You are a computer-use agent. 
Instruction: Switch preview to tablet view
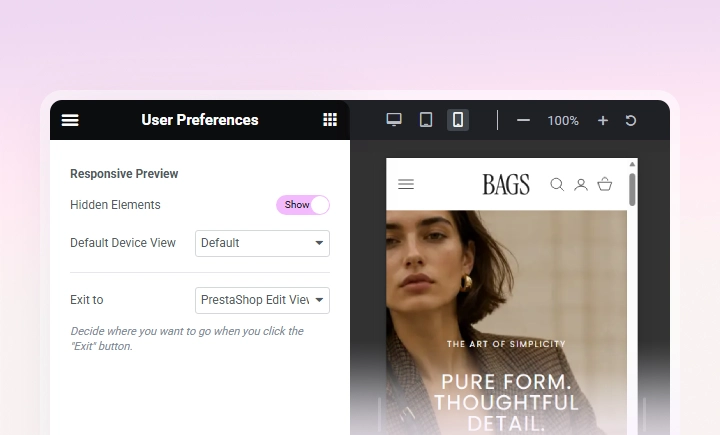click(426, 120)
